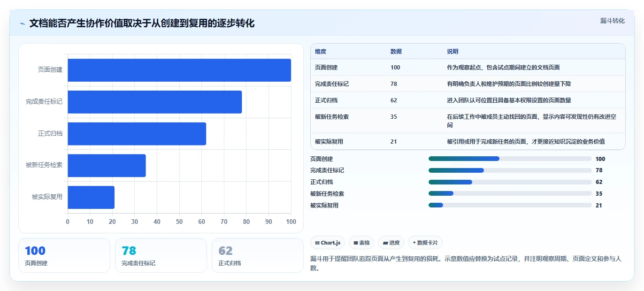Click the description starting 作为观察起点

pyautogui.click(x=504, y=68)
